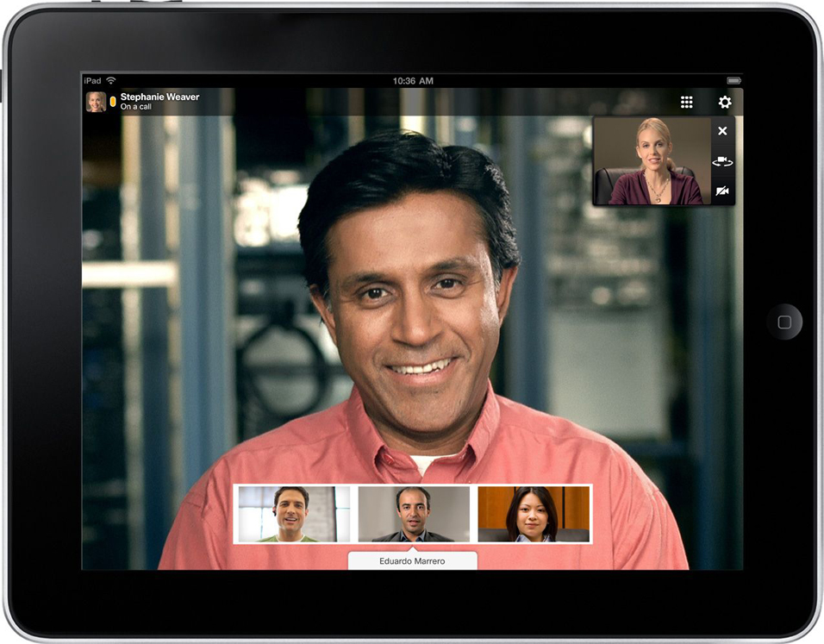Select the left participant in green shirt
This screenshot has width=824, height=644.
(x=294, y=514)
